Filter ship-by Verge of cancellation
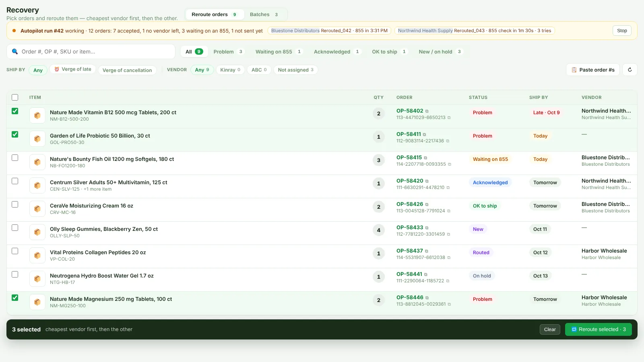The height and width of the screenshot is (362, 644). [x=127, y=70]
